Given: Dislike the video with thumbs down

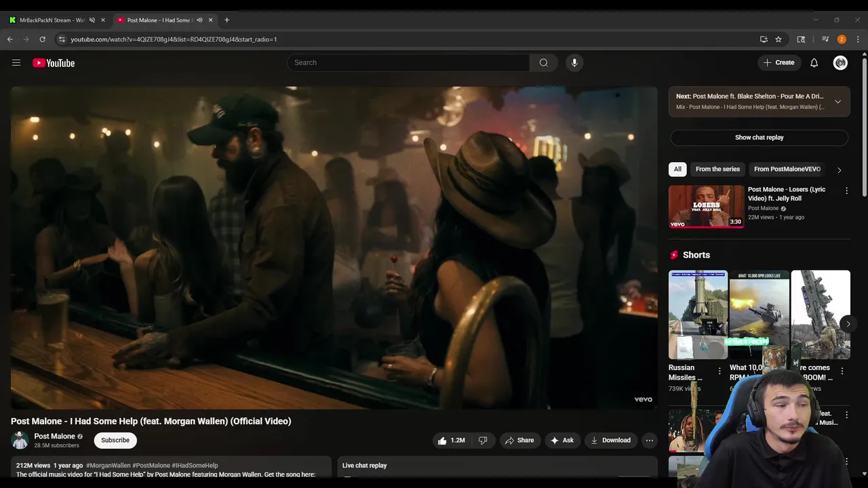Looking at the screenshot, I should (483, 441).
